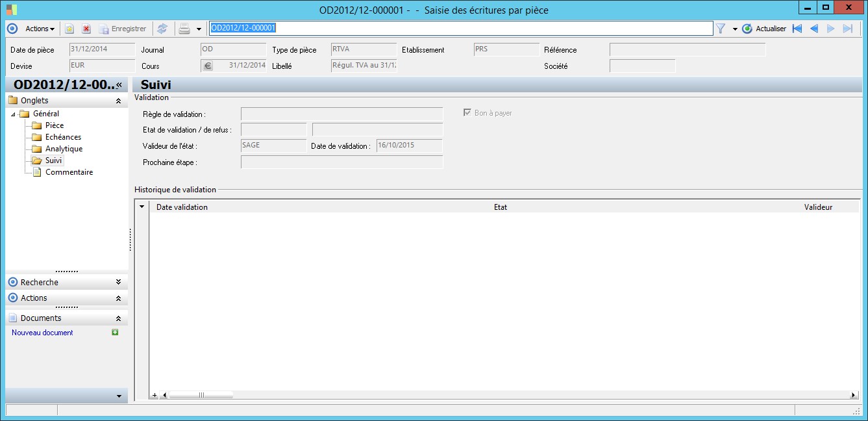This screenshot has height=421, width=868.
Task: Collapse the Actions panel section
Action: tap(118, 298)
